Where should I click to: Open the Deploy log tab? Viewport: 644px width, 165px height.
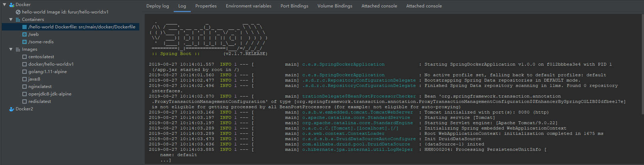coord(158,6)
